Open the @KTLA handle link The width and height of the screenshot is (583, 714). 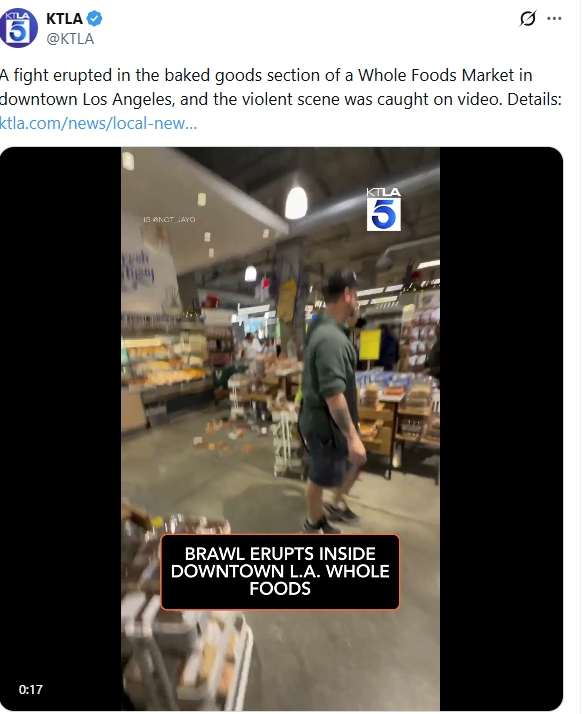[70, 39]
